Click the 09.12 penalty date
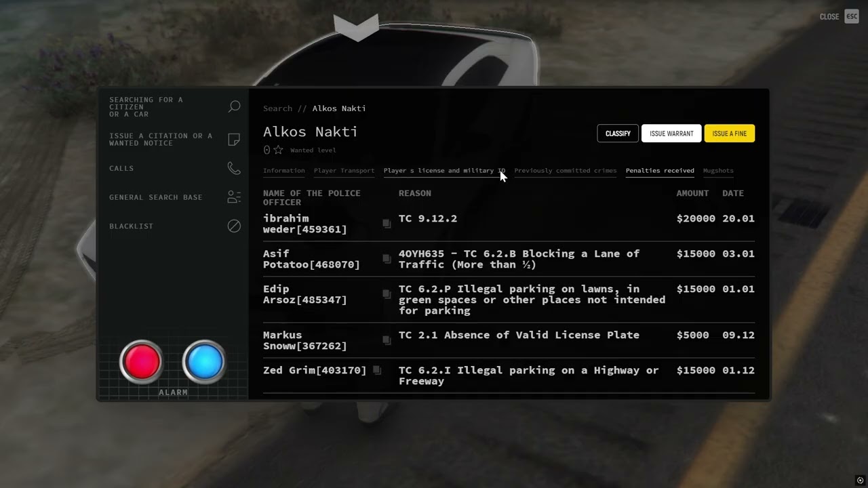Screen dimensions: 868x488 pyautogui.click(x=738, y=335)
